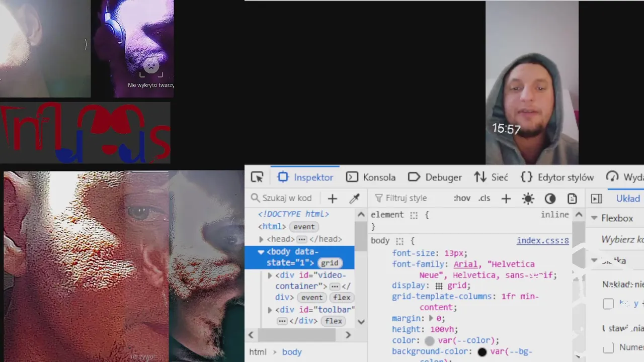Highlight element rule selector icon
This screenshot has height=362, width=644.
pyautogui.click(x=414, y=215)
